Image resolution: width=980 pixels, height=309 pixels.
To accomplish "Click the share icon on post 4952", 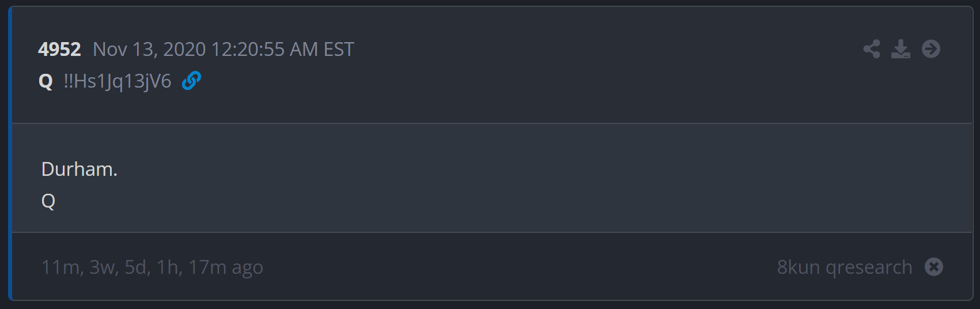I will pos(872,49).
